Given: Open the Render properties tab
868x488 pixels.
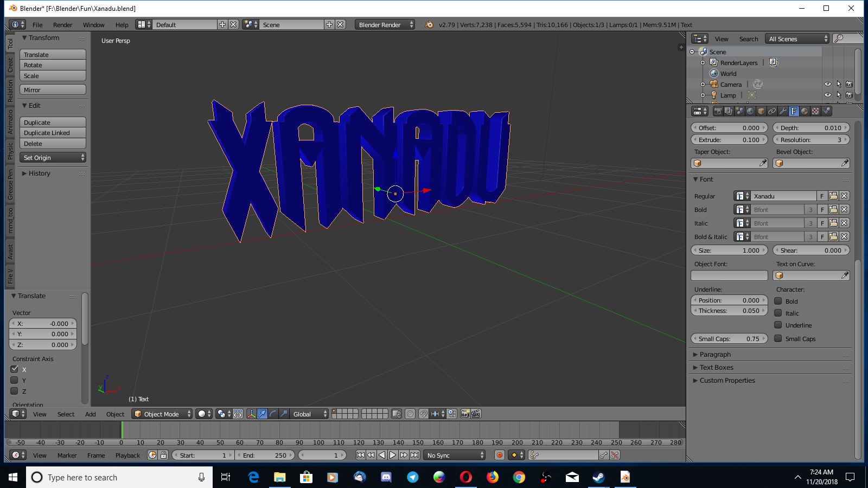Looking at the screenshot, I should [x=718, y=111].
